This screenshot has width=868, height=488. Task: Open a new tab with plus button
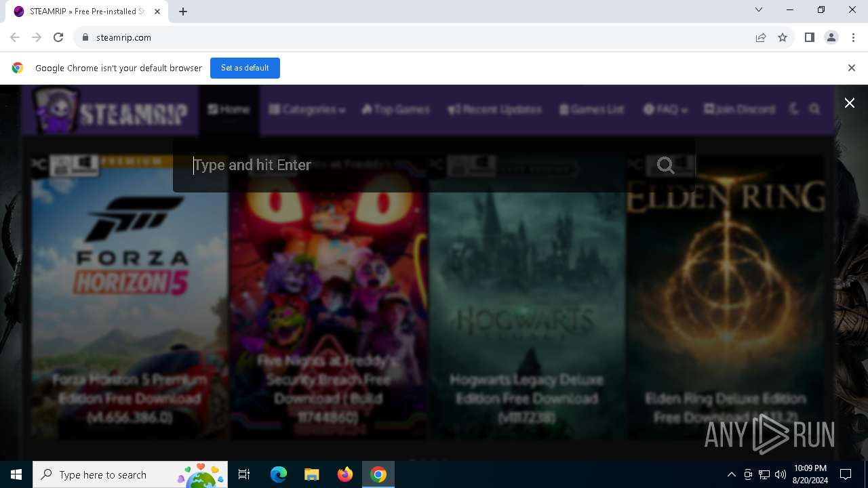183,12
